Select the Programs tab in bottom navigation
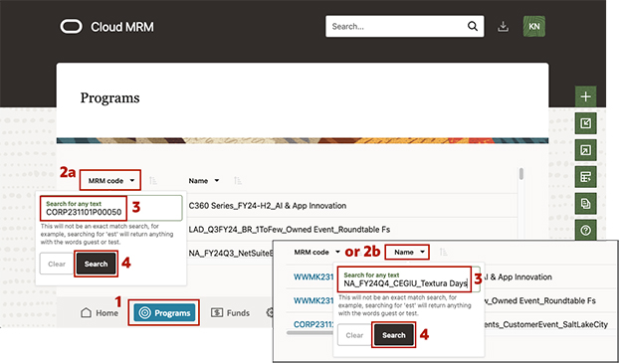This screenshot has height=364, width=620. click(x=164, y=313)
